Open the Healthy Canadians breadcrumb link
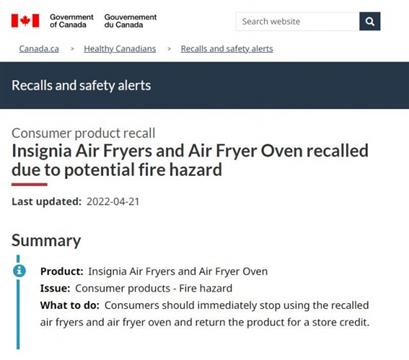This screenshot has height=360, width=409. [x=120, y=49]
